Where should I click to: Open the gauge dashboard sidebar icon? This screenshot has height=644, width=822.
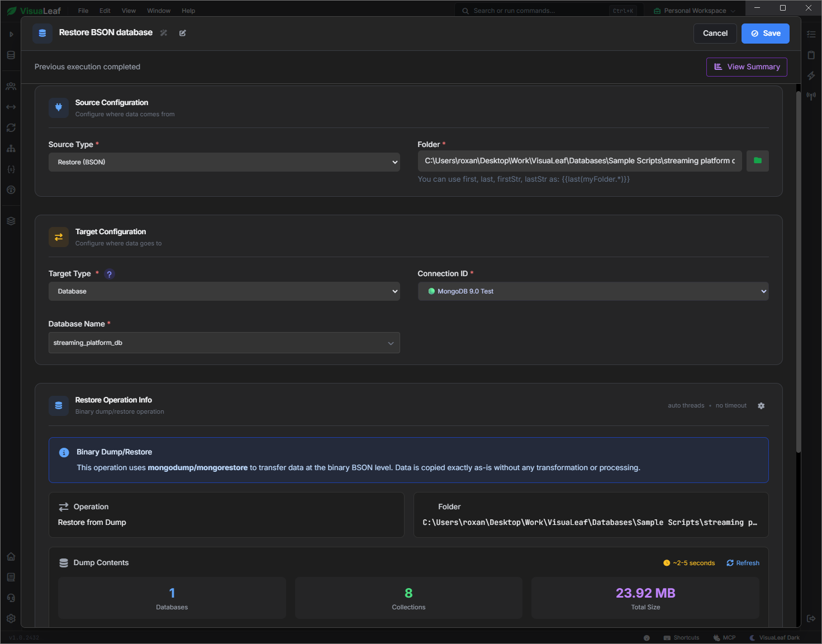(11, 190)
